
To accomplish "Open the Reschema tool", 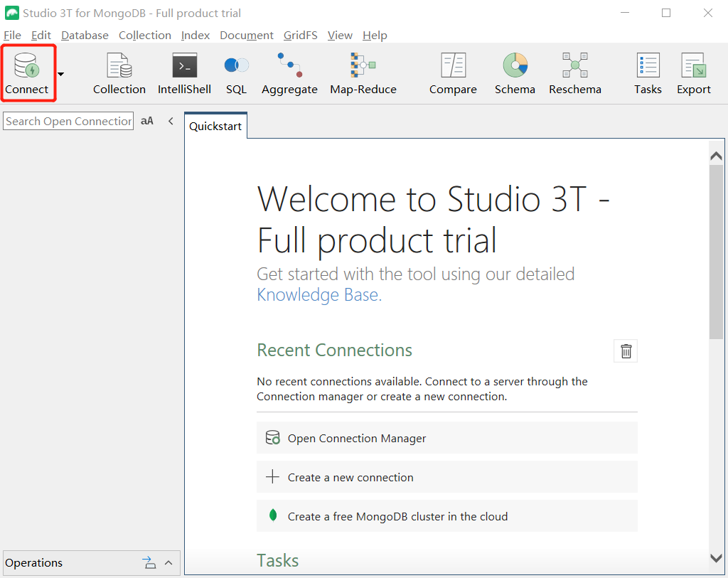I will 574,73.
